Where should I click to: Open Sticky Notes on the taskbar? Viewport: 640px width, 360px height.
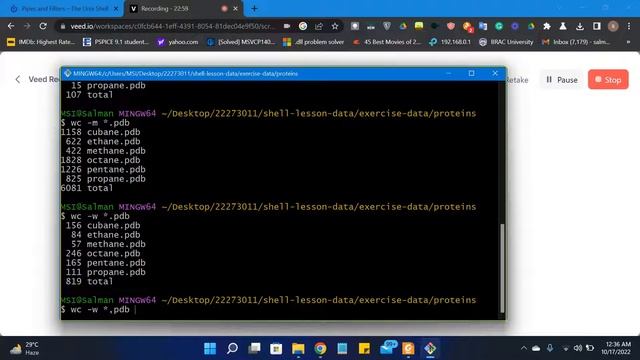tap(364, 349)
